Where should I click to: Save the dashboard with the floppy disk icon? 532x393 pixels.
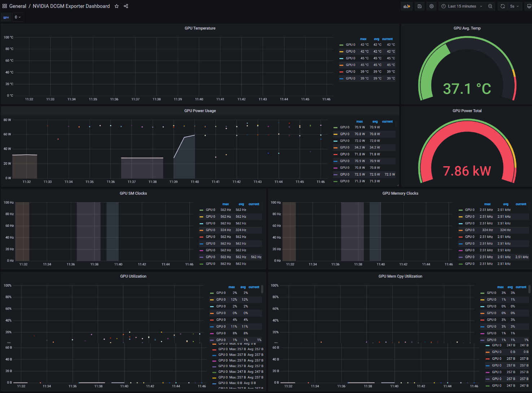419,6
